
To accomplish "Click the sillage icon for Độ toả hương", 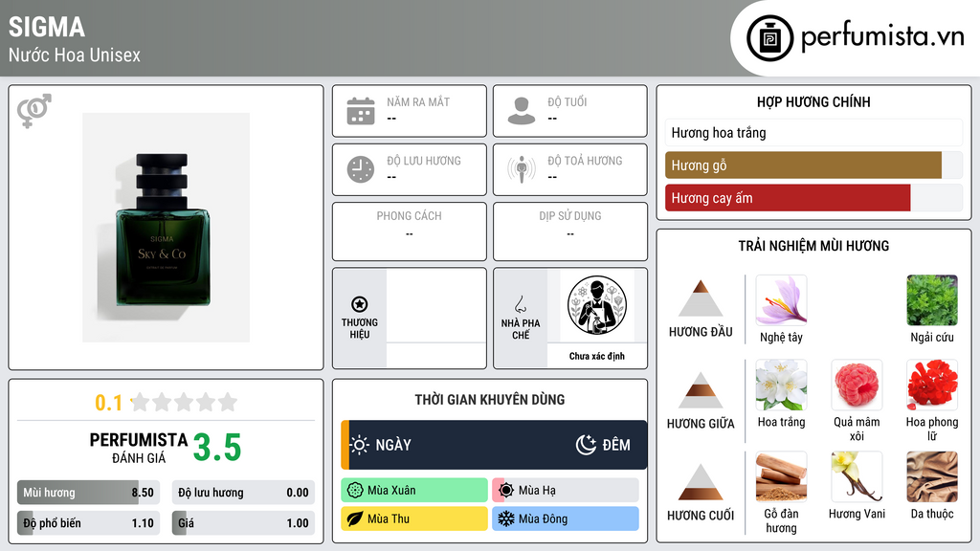I will click(x=522, y=169).
